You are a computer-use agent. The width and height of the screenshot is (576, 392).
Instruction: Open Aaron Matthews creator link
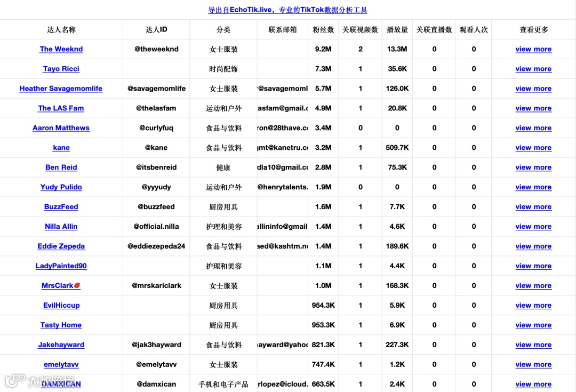coord(61,128)
